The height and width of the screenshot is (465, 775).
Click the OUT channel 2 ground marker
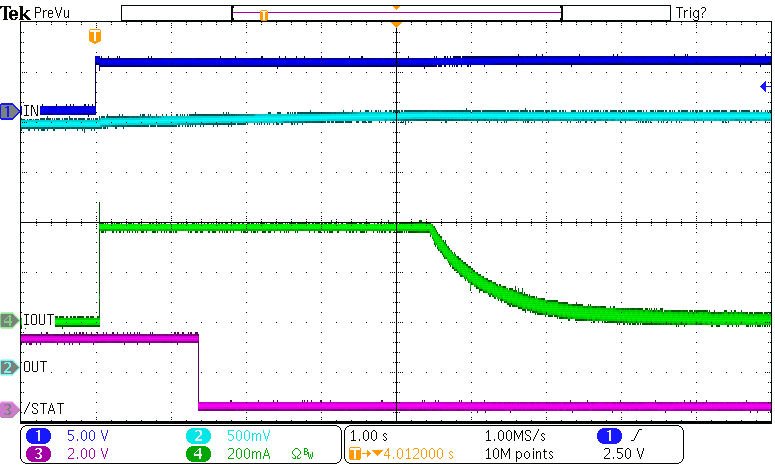tap(9, 368)
